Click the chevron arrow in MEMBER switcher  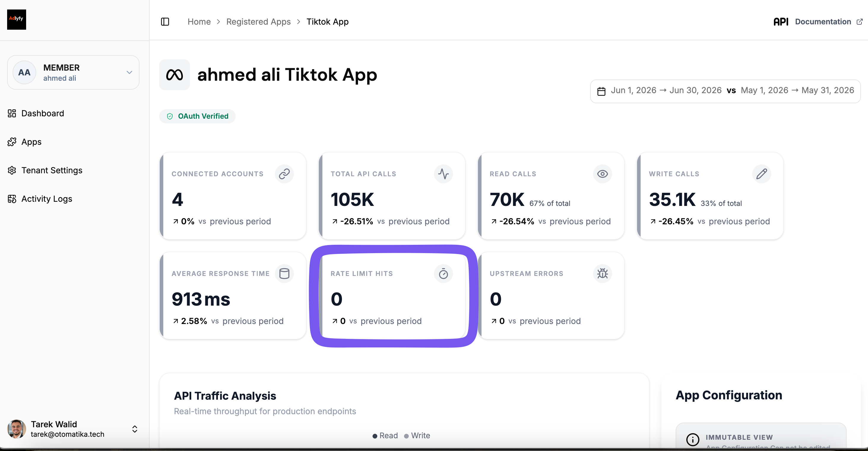[129, 72]
